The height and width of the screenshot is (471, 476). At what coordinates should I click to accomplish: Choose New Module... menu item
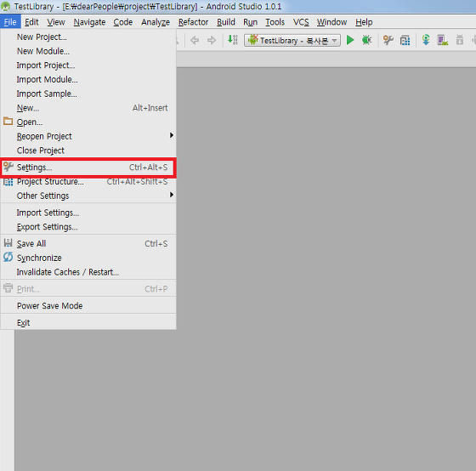[88, 51]
